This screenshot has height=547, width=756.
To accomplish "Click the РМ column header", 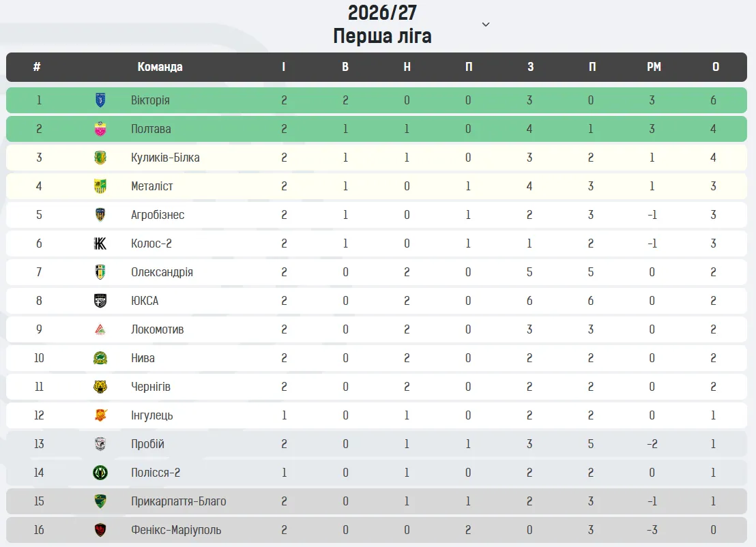I will [654, 67].
